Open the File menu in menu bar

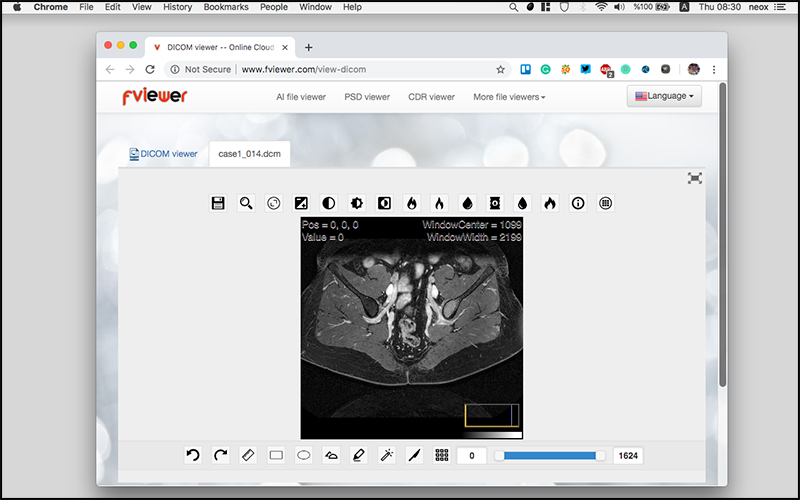86,7
